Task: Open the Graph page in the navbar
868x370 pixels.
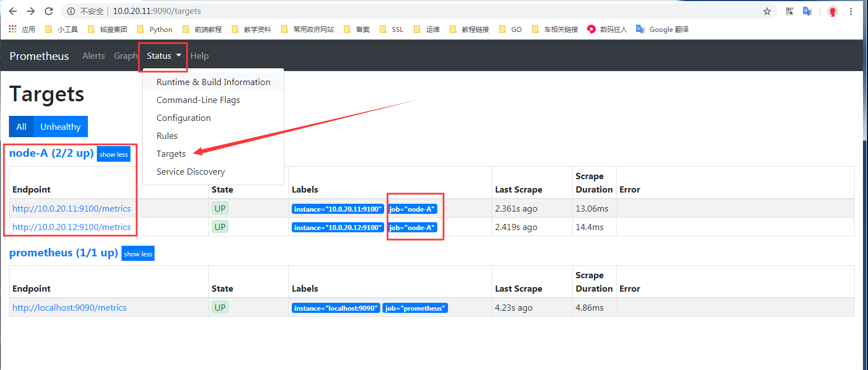Action: coord(125,56)
